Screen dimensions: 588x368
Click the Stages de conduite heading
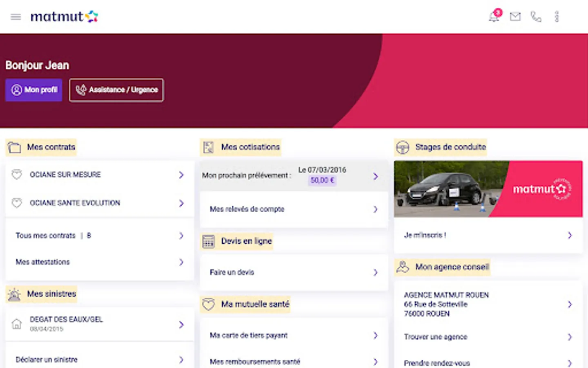pos(450,147)
